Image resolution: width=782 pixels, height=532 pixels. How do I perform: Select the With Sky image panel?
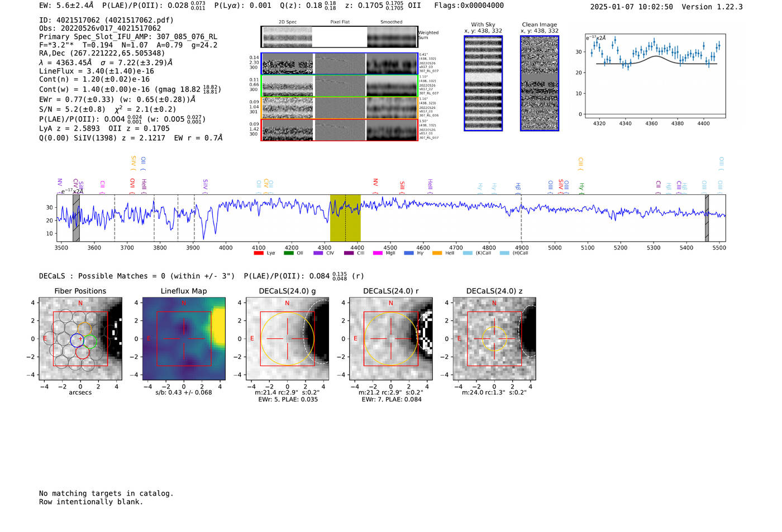click(483, 83)
